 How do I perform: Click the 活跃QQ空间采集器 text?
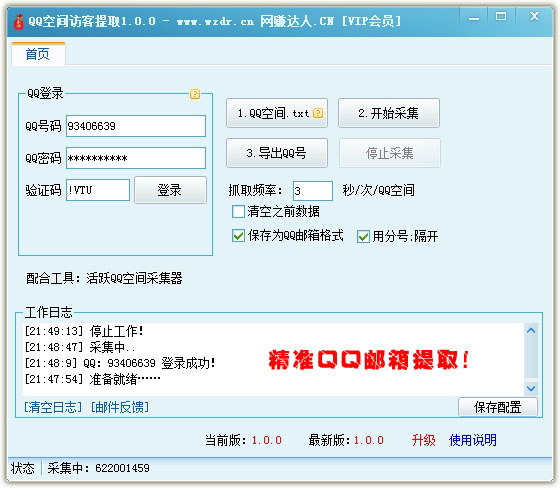[x=134, y=278]
